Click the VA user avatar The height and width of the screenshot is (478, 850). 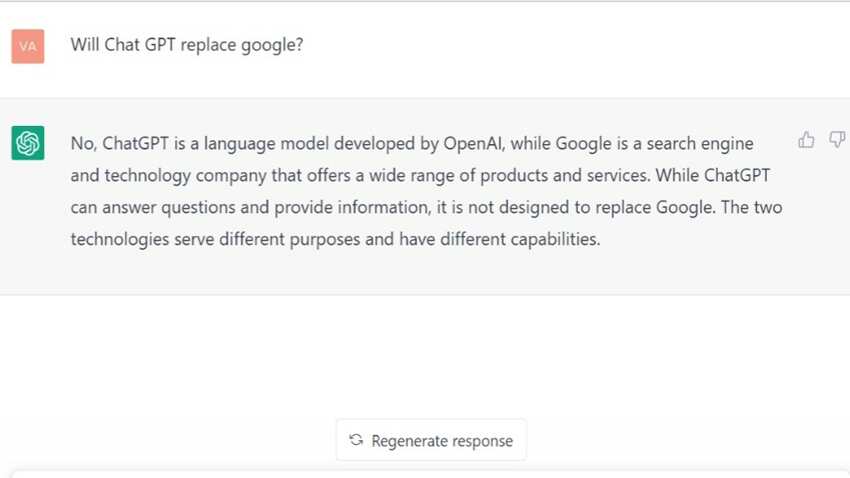coord(28,46)
